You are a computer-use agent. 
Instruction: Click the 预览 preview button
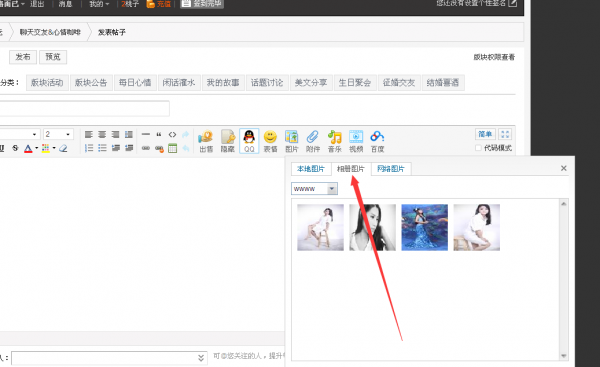(53, 57)
